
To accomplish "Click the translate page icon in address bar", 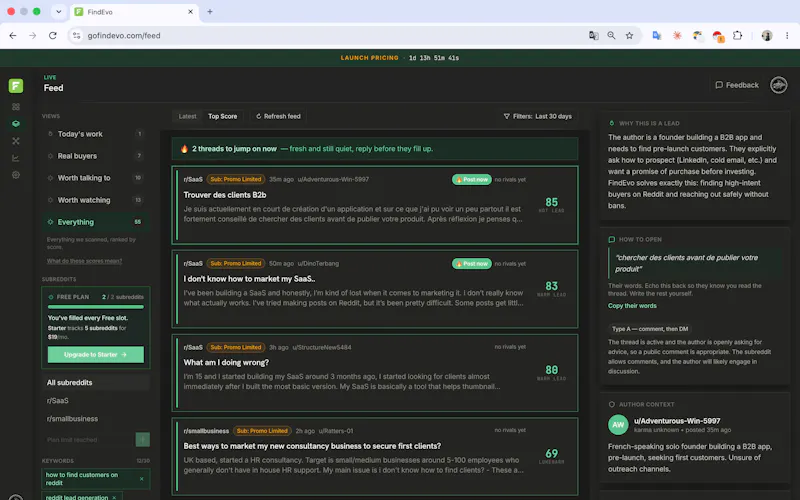I will 593,36.
